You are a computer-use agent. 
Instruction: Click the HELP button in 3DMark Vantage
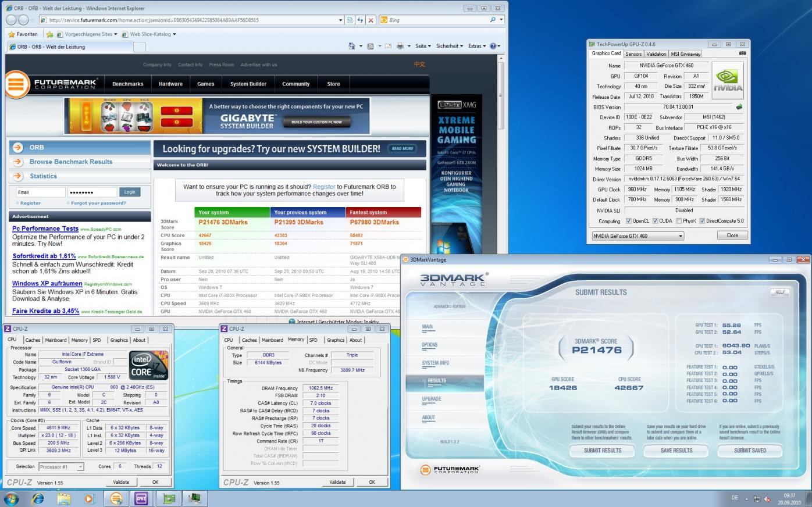coord(780,292)
